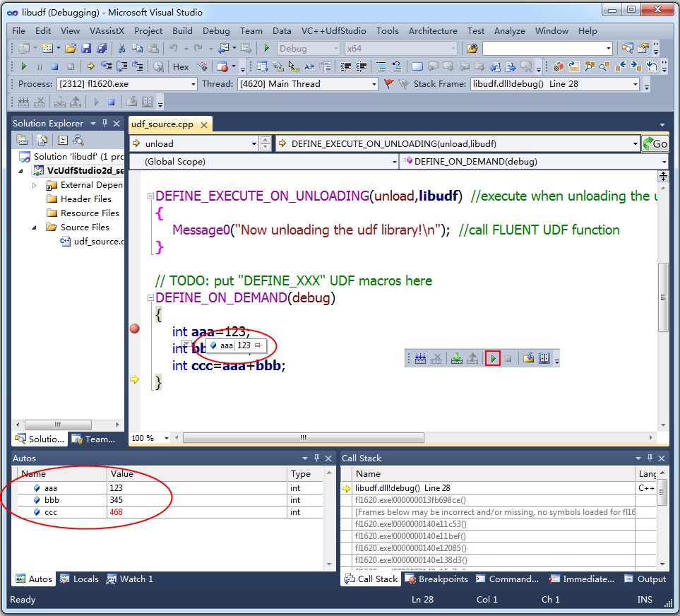680x616 pixels.
Task: Click the Hex display toolbar button
Action: [x=181, y=66]
